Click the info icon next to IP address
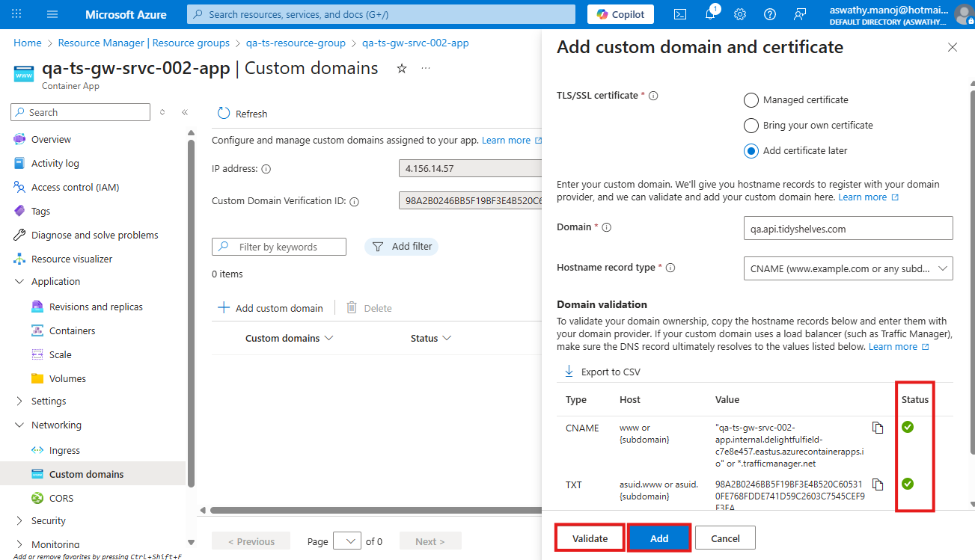Viewport: 975px width, 560px height. pyautogui.click(x=266, y=169)
